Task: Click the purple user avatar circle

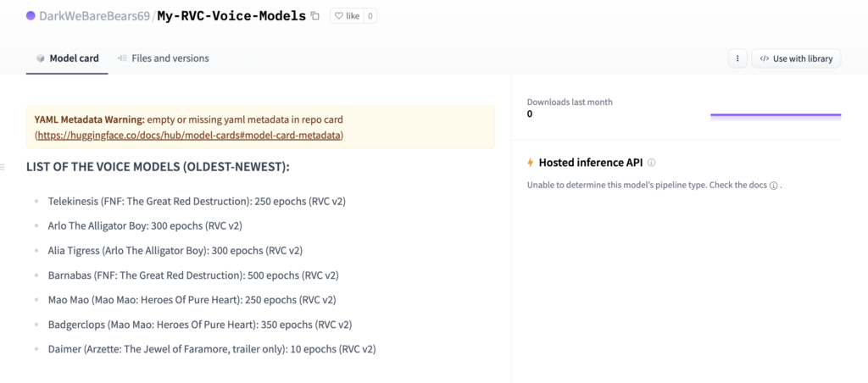Action: click(31, 16)
